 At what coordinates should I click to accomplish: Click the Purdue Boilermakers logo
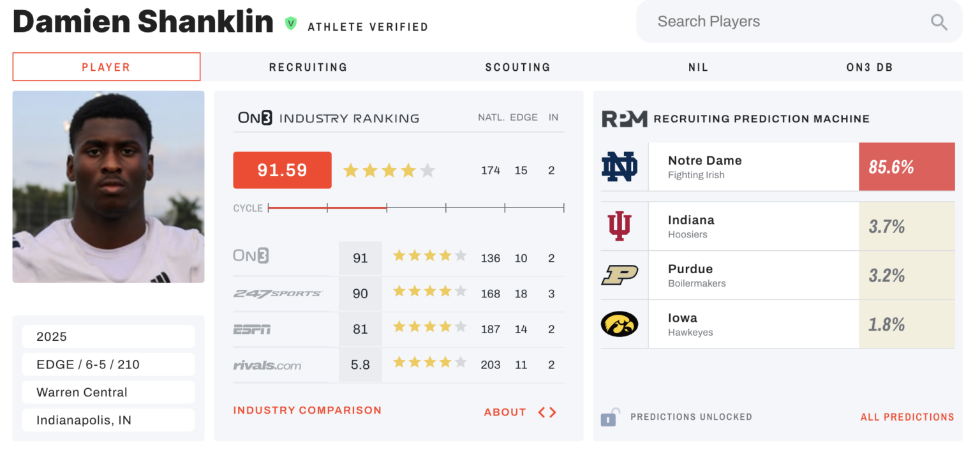(x=620, y=275)
